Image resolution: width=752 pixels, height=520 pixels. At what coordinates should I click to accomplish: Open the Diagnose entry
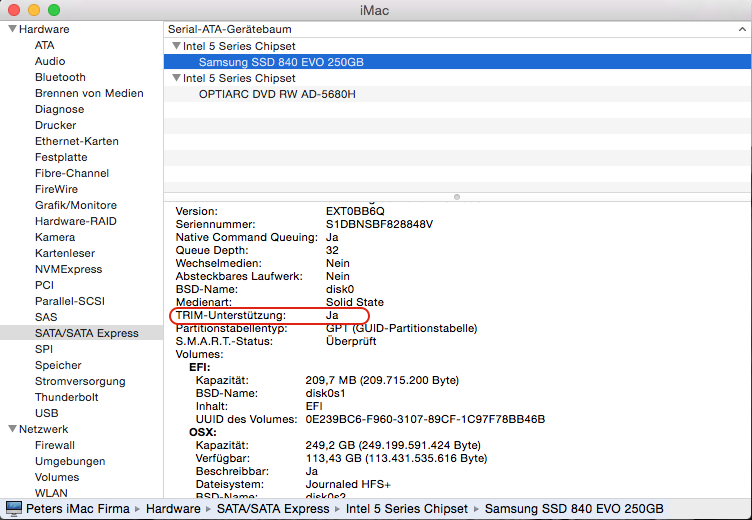tap(59, 109)
